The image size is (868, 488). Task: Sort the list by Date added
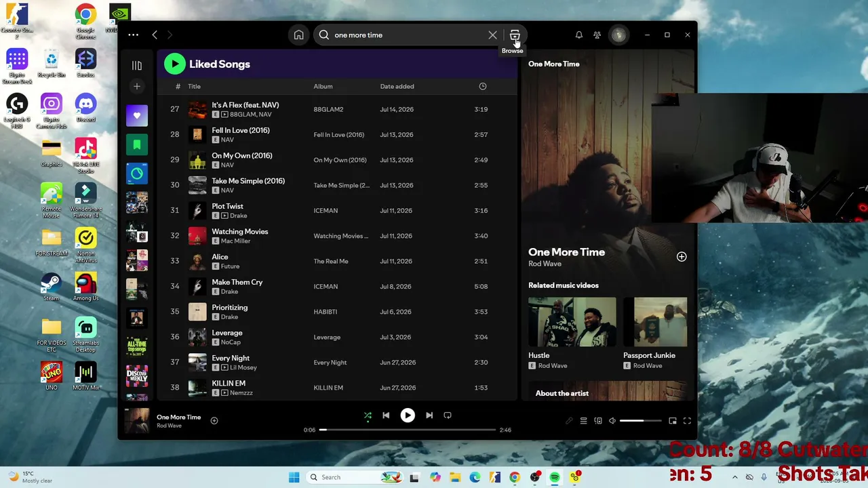tap(397, 86)
